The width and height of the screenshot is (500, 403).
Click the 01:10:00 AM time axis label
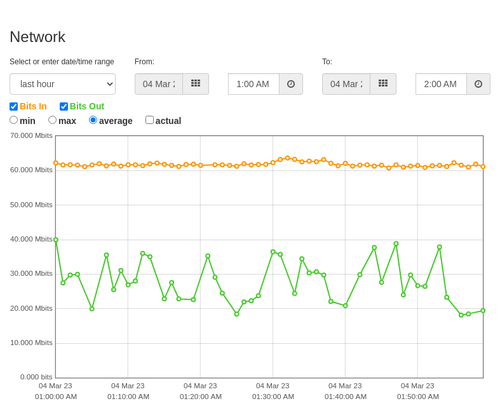[x=128, y=397]
